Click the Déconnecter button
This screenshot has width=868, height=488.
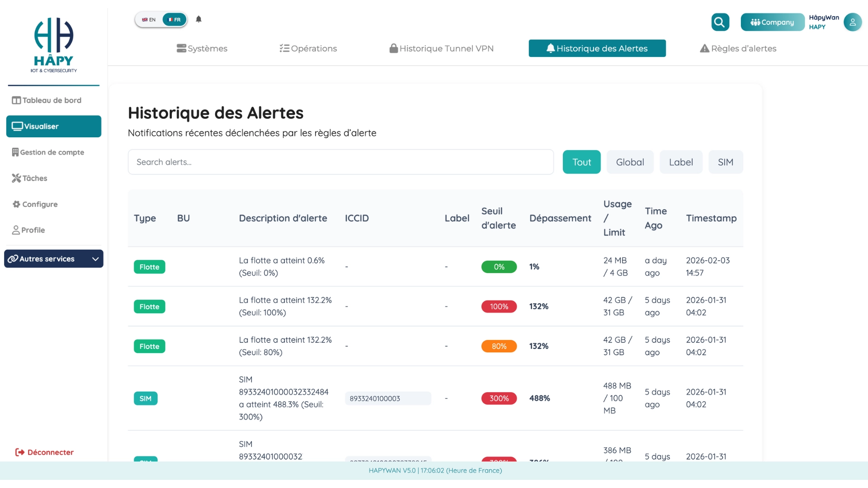(x=44, y=452)
